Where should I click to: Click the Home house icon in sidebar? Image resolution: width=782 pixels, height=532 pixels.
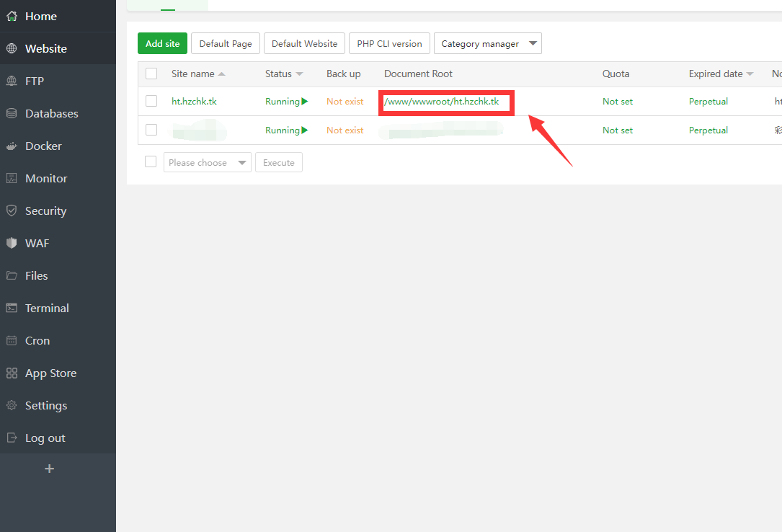tap(12, 16)
